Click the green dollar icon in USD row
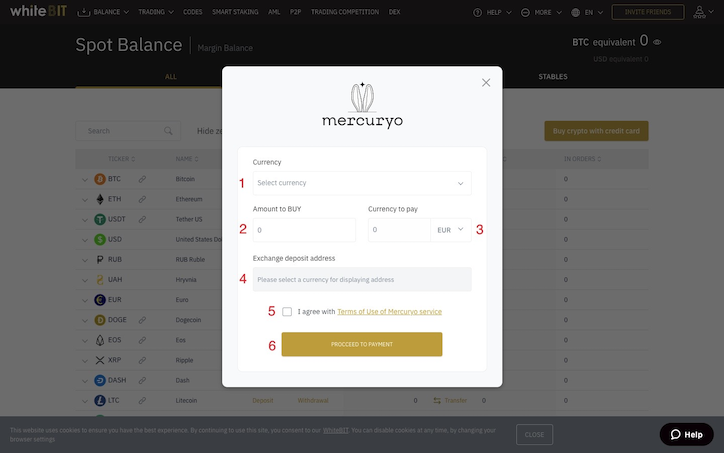Image resolution: width=724 pixels, height=453 pixels. [100, 239]
